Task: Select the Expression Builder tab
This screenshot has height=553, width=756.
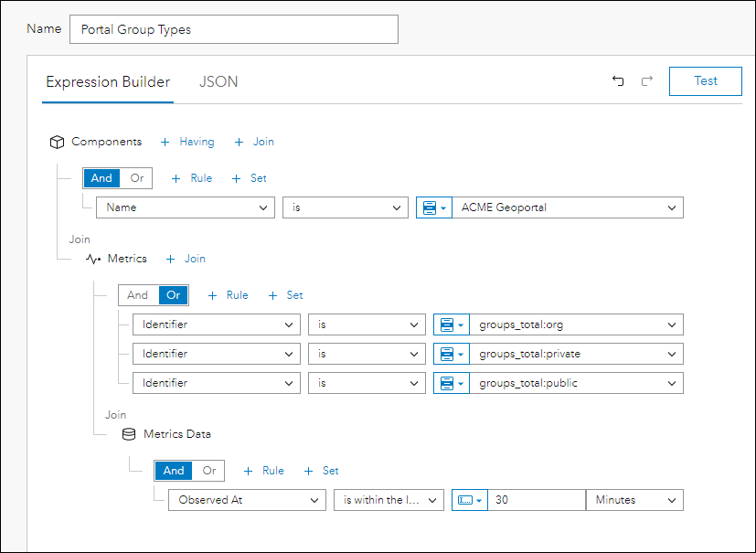Action: click(108, 82)
